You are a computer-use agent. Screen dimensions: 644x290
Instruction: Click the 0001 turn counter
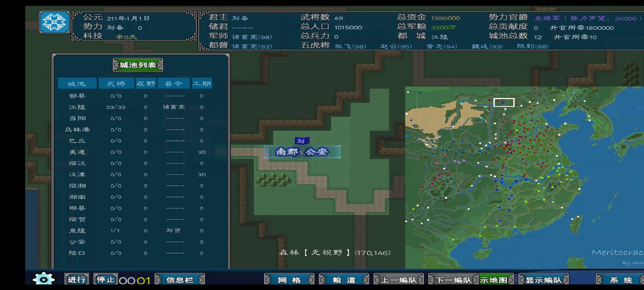[134, 281]
